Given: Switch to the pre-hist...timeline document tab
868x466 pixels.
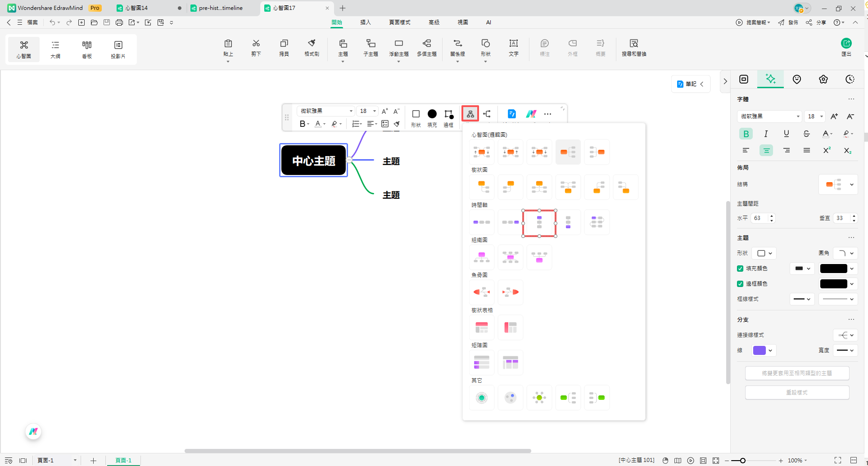Looking at the screenshot, I should [221, 8].
